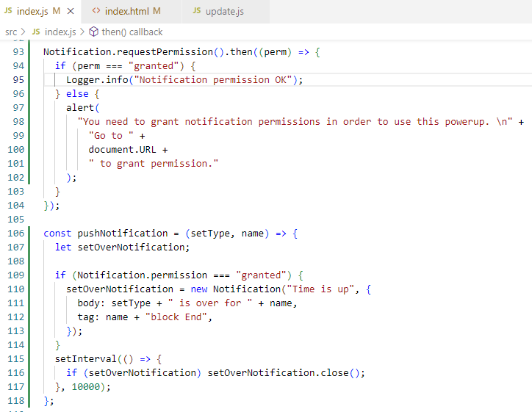Viewport: 532px width, 412px height.
Task: Click the HTML file icon on index.html tab
Action: tap(96, 11)
